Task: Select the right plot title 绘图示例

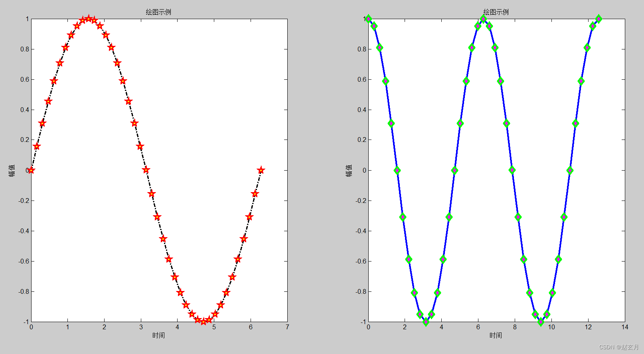Action: [496, 12]
